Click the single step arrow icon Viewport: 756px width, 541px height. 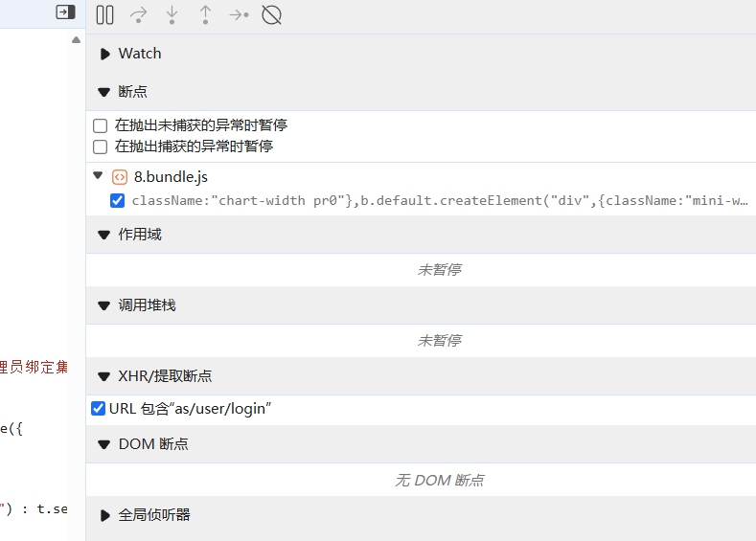click(x=239, y=15)
